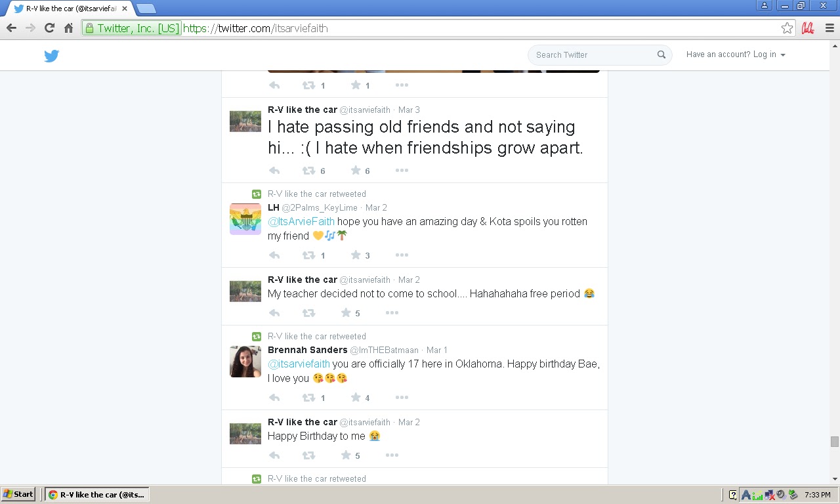The image size is (840, 504).
Task: Open the Windows Start button
Action: [18, 494]
